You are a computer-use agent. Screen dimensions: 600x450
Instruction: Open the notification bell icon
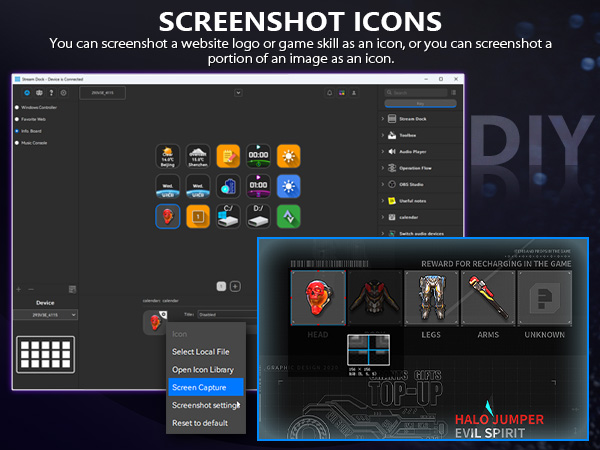[x=329, y=93]
